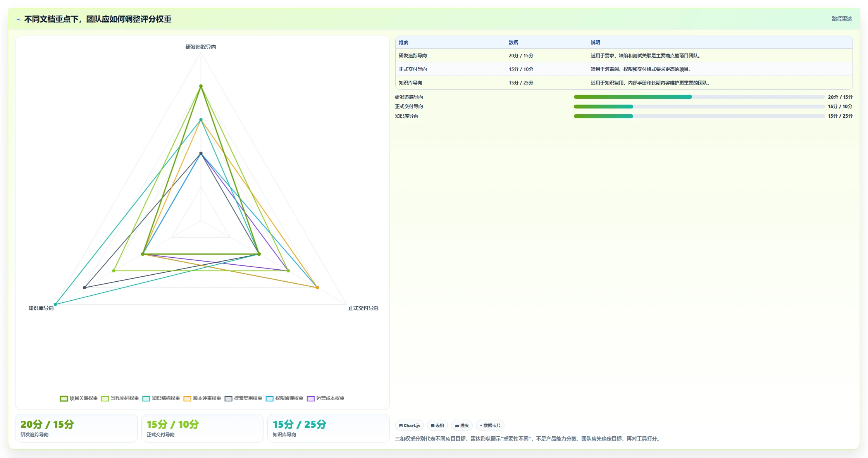Screen dimensions: 868x458
Task: Open the 知识库导向 data card
Action: (x=329, y=428)
